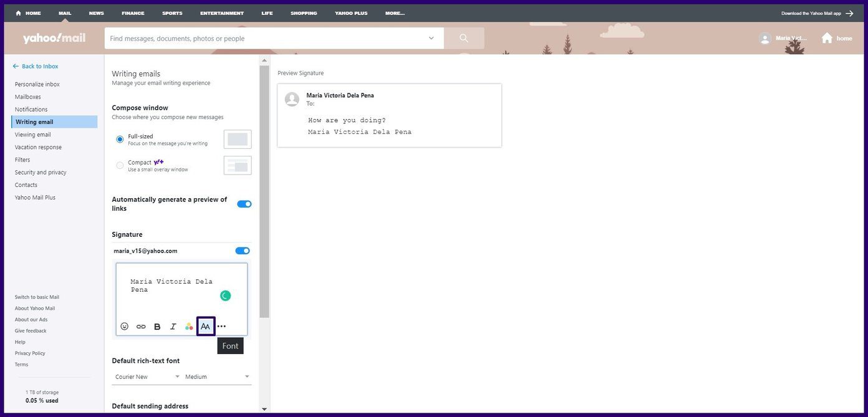Screen dimensions: 868x417
Task: Open the Font tool in signature toolbar
Action: coord(206,327)
